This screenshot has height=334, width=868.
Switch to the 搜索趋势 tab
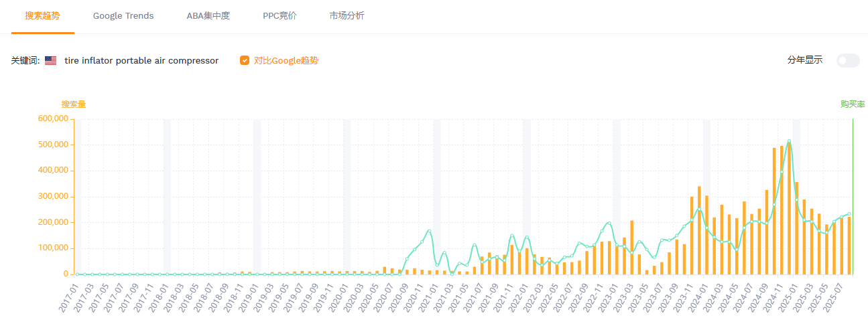(x=43, y=15)
